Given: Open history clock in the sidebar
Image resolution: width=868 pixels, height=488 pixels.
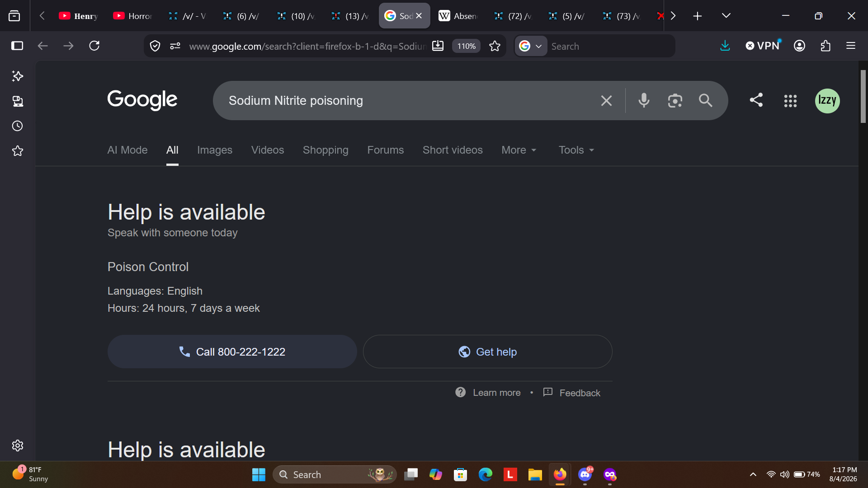Looking at the screenshot, I should 18,126.
